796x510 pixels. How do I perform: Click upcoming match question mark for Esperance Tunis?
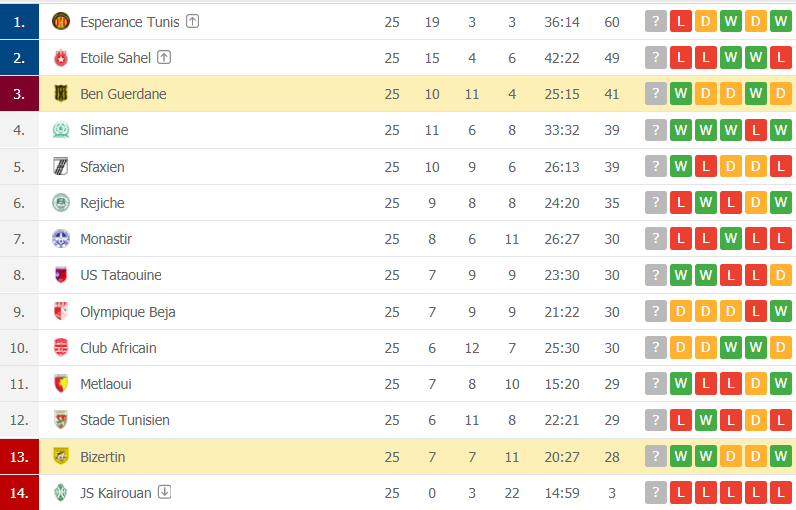(656, 21)
